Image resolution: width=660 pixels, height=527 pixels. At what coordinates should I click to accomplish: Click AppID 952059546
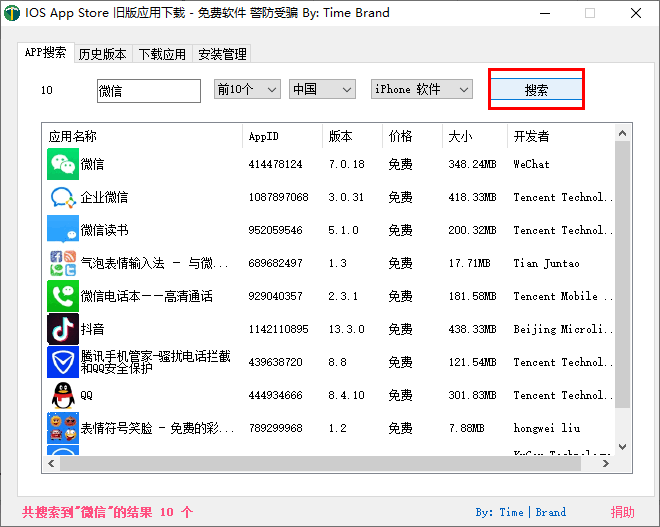[x=275, y=230]
